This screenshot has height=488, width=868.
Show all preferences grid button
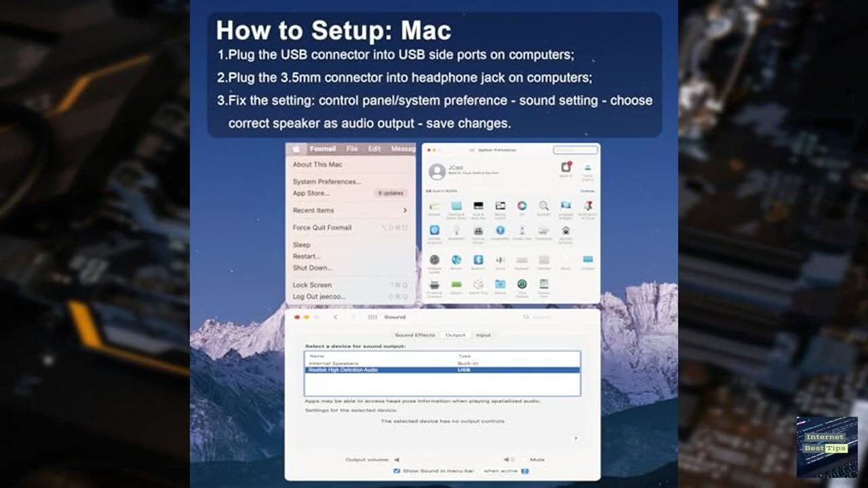click(372, 317)
